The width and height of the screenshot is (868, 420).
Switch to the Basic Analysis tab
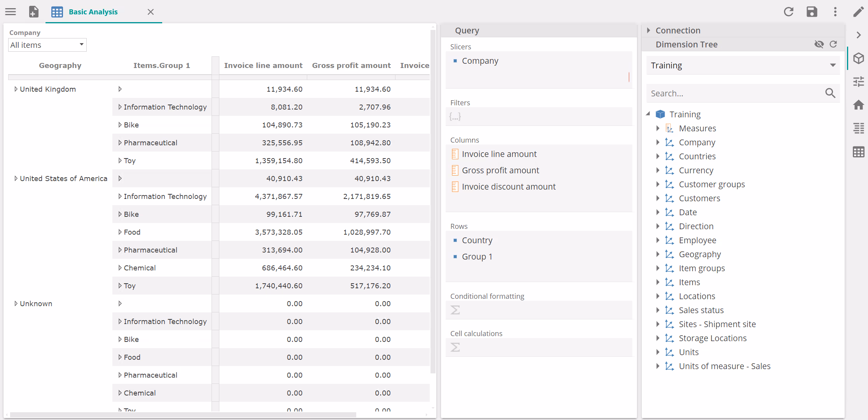[x=93, y=12]
